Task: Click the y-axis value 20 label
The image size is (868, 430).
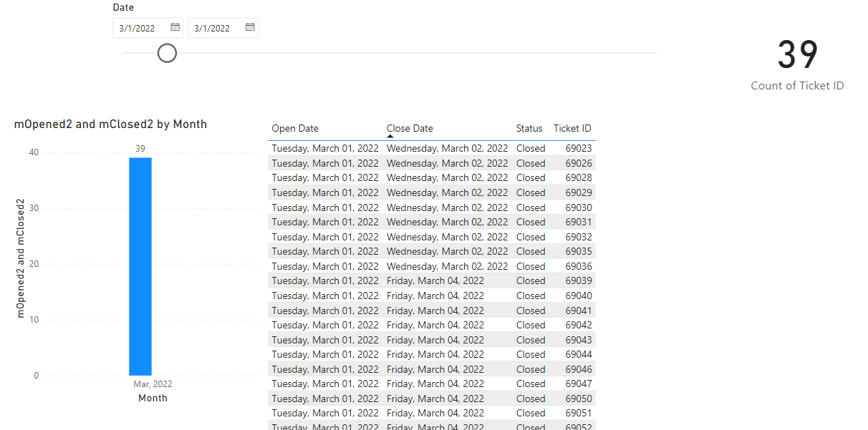Action: [34, 264]
